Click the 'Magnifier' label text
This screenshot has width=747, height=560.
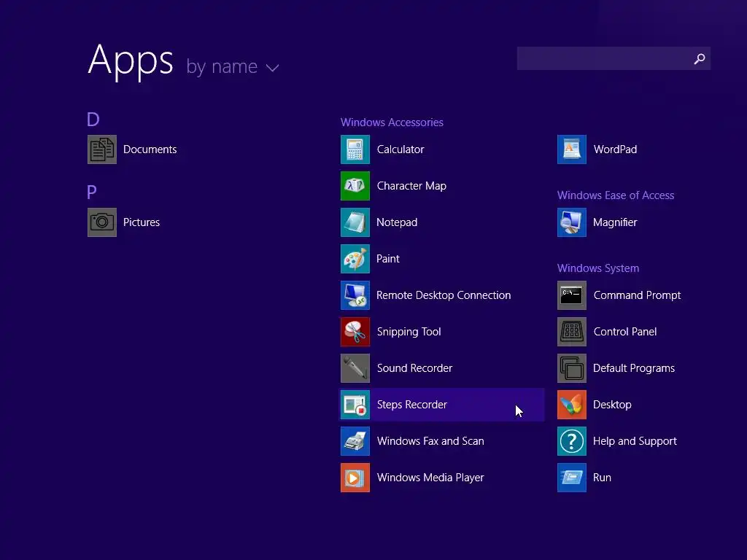click(615, 222)
